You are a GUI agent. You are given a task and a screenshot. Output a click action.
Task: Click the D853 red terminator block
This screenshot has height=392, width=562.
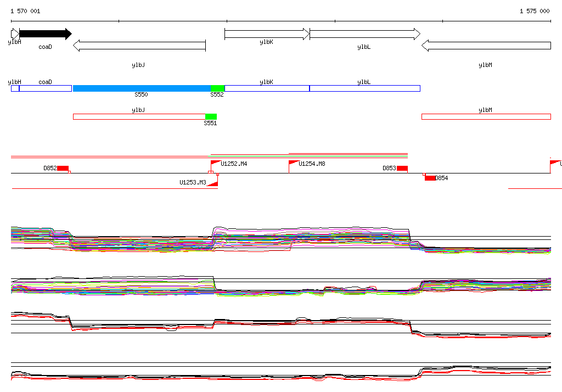click(402, 168)
